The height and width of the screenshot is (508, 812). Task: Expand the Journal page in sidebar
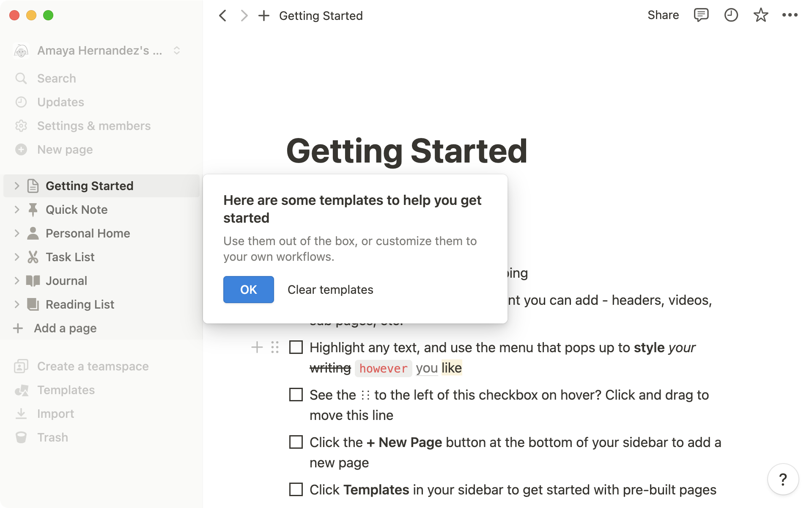[x=17, y=281]
